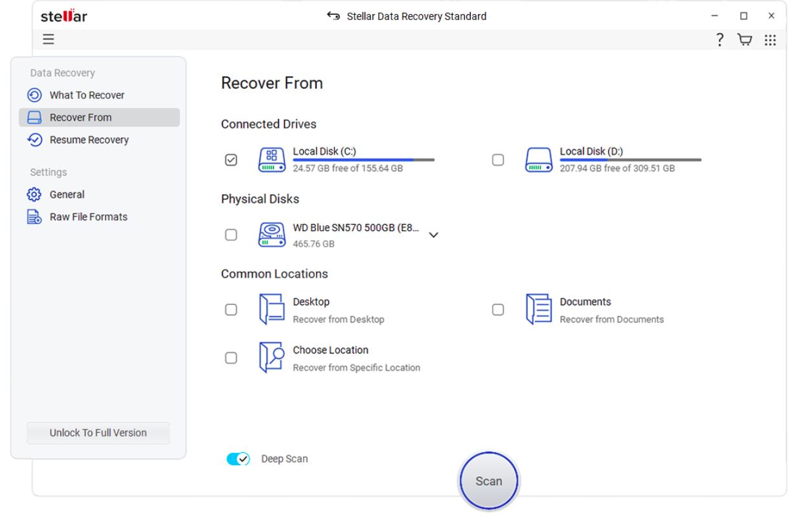The height and width of the screenshot is (517, 812).
Task: Click the Resume Recovery icon
Action: 34,140
